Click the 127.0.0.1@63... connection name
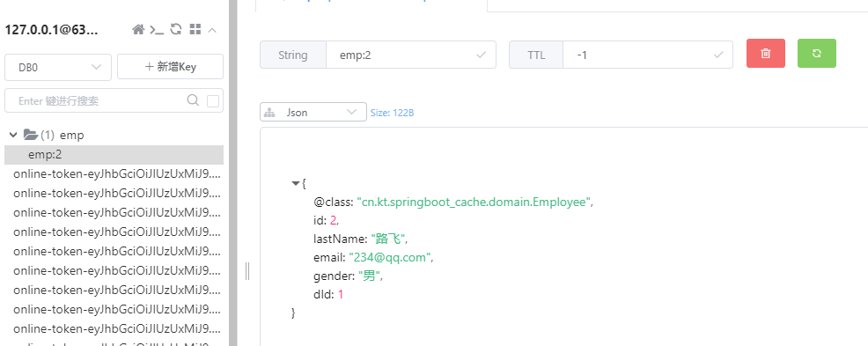 (x=51, y=30)
